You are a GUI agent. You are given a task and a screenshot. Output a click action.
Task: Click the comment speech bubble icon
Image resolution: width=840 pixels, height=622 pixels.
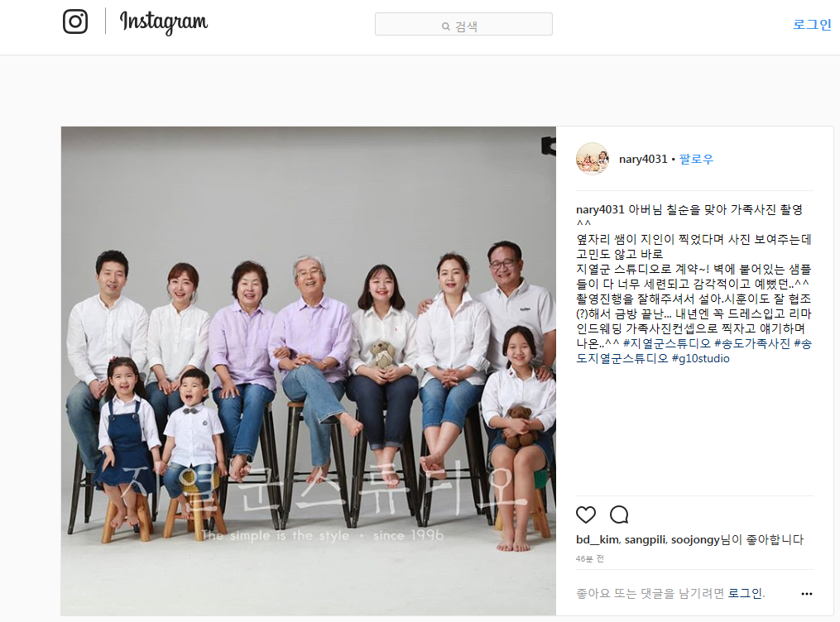click(x=619, y=514)
